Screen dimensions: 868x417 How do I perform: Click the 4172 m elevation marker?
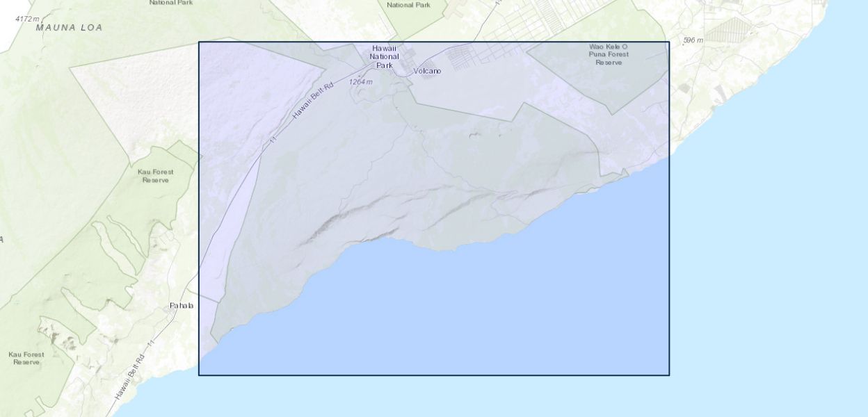27,19
